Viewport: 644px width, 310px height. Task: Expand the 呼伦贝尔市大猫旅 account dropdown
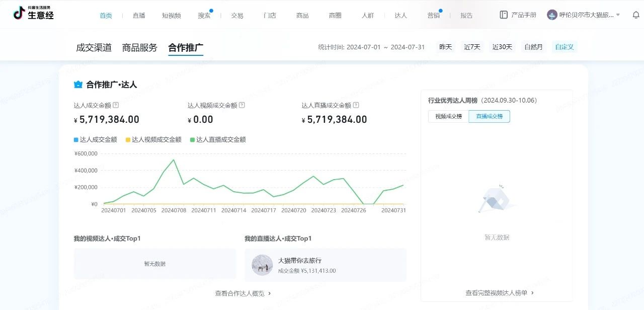(618, 15)
